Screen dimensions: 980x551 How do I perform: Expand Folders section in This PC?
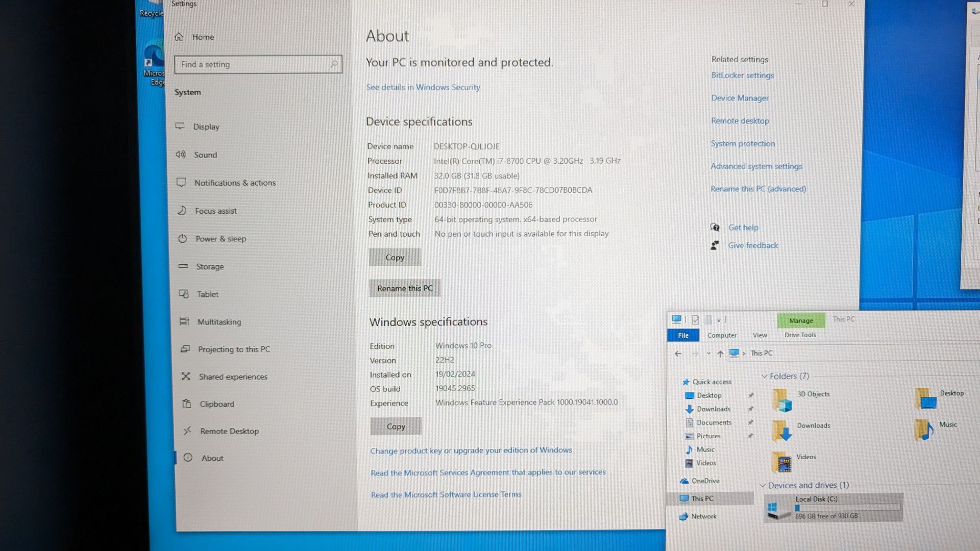(763, 375)
